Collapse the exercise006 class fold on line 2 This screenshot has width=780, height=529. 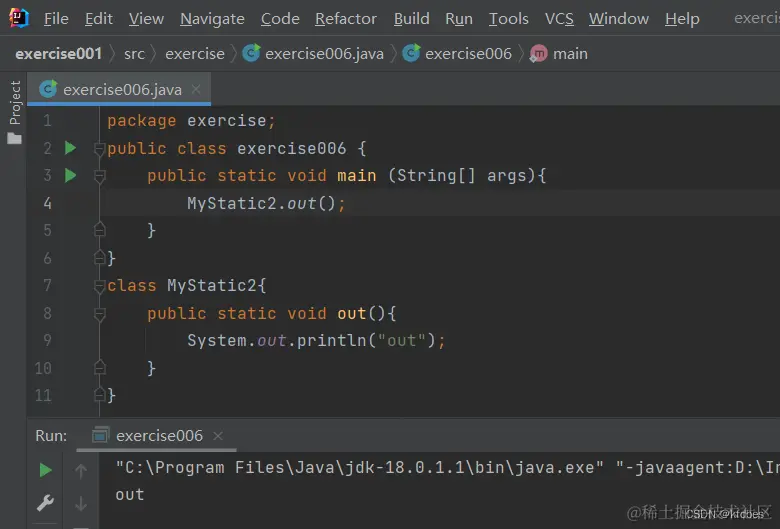pos(99,148)
